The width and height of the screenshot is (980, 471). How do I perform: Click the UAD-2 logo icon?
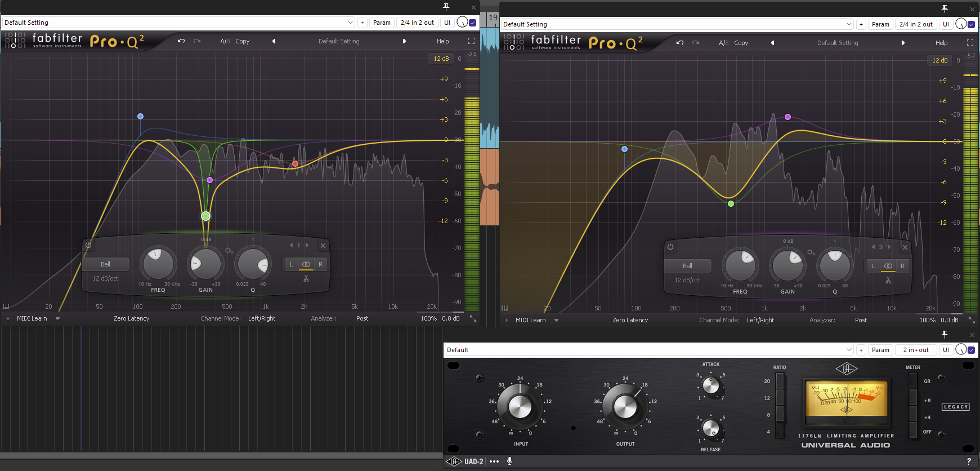454,461
